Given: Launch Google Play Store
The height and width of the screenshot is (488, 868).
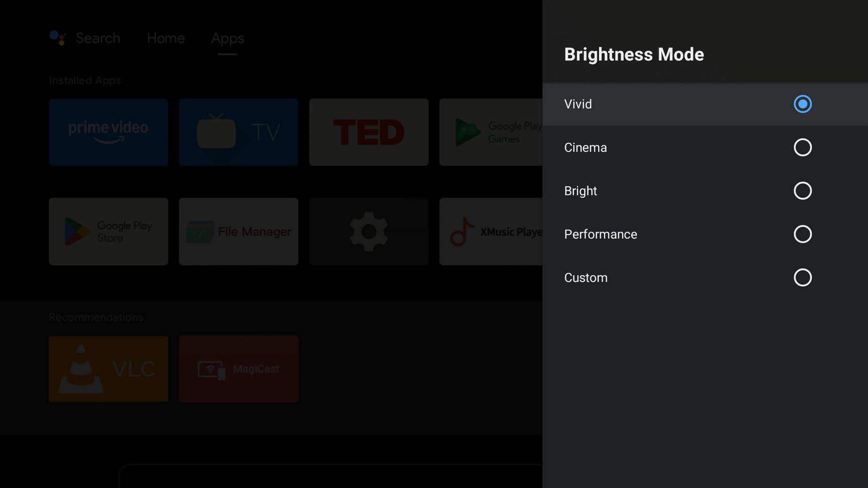Looking at the screenshot, I should pos(108,232).
